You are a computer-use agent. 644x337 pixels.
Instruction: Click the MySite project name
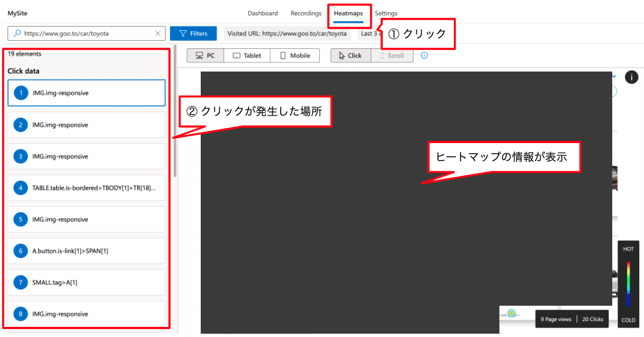coord(17,13)
